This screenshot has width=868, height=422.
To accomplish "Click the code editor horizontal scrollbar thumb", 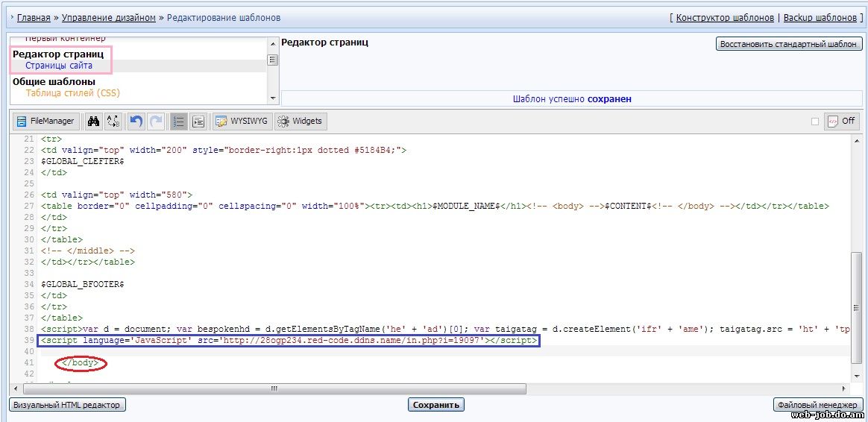I will coord(274,388).
